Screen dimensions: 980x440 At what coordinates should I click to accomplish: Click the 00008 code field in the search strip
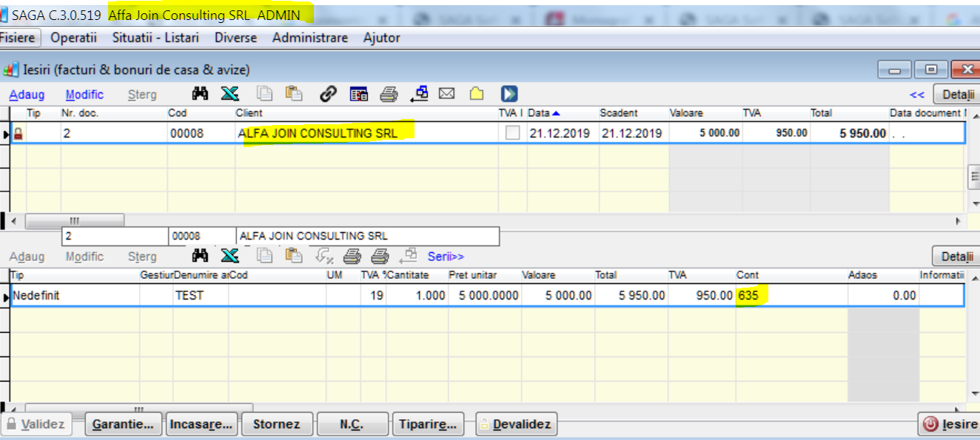[x=201, y=236]
